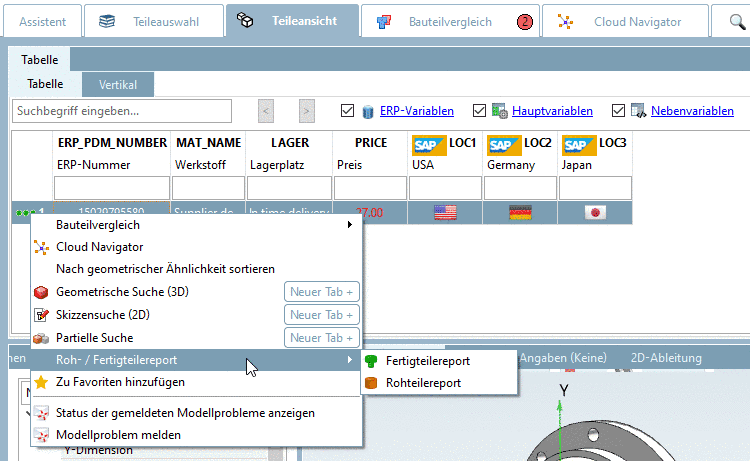Click the German flag in row 1
Screen dimensions: 750x461
point(520,212)
